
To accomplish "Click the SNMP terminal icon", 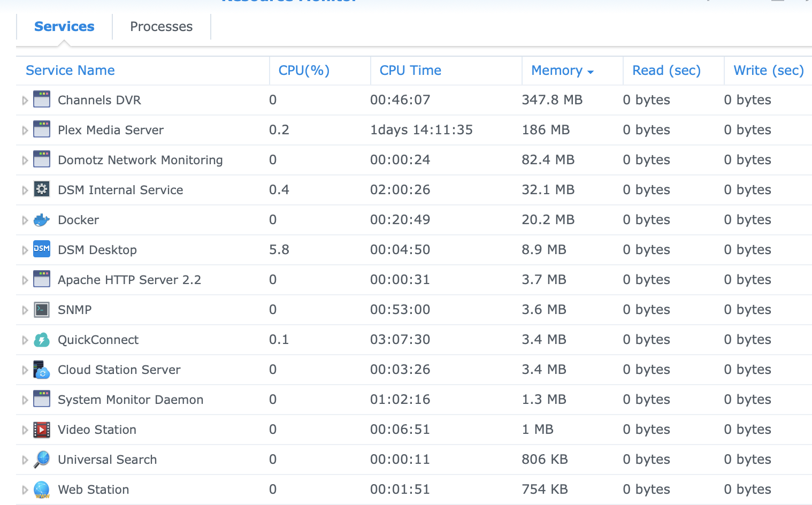I will click(x=42, y=310).
